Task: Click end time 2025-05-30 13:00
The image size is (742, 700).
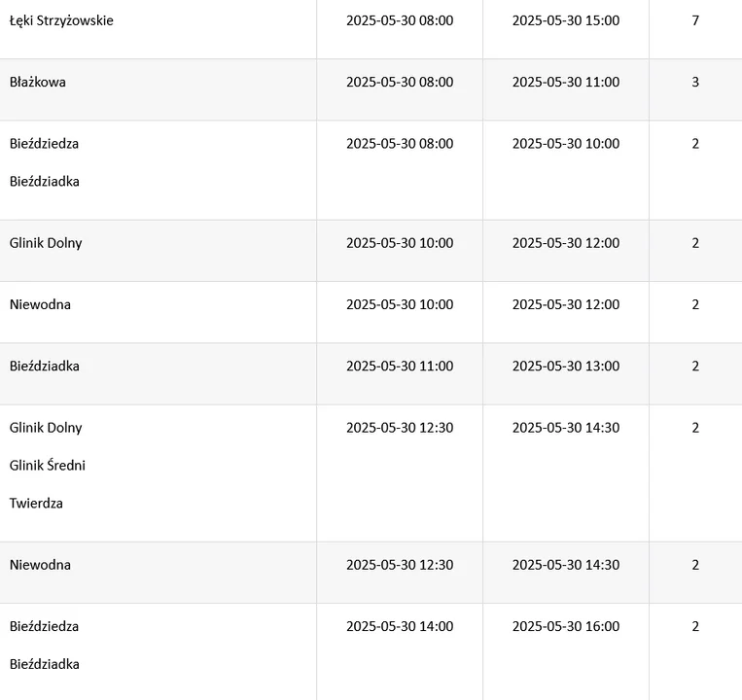Action: point(565,367)
